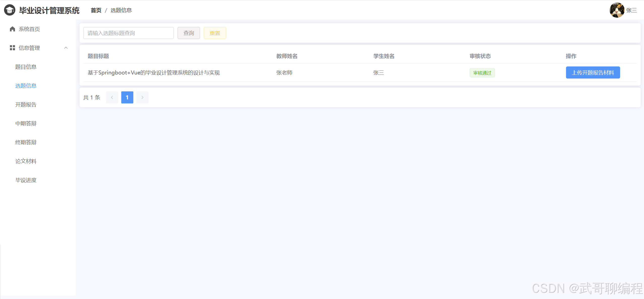Open the 张三 username dropdown

click(x=631, y=10)
